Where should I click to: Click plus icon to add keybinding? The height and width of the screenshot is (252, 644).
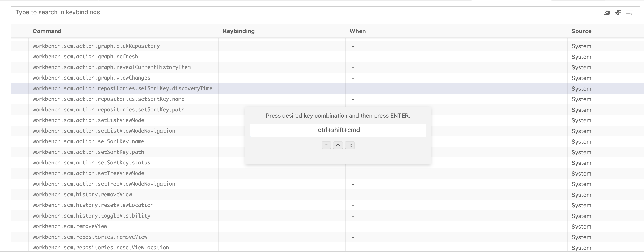point(24,88)
